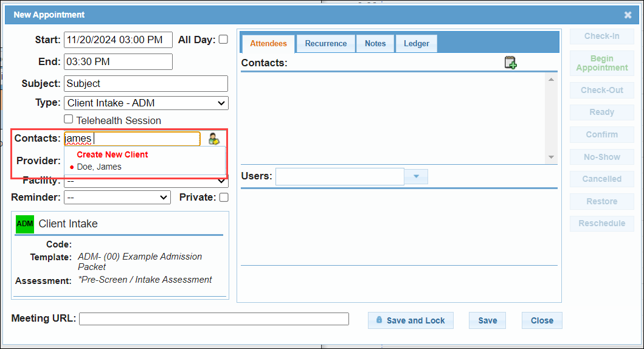Click the ADM green badge icon
Viewport: 644px width, 349px height.
point(25,224)
